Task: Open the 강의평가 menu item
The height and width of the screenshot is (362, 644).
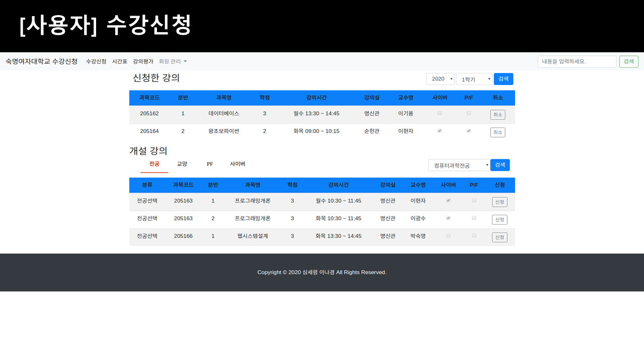Action: click(x=144, y=61)
